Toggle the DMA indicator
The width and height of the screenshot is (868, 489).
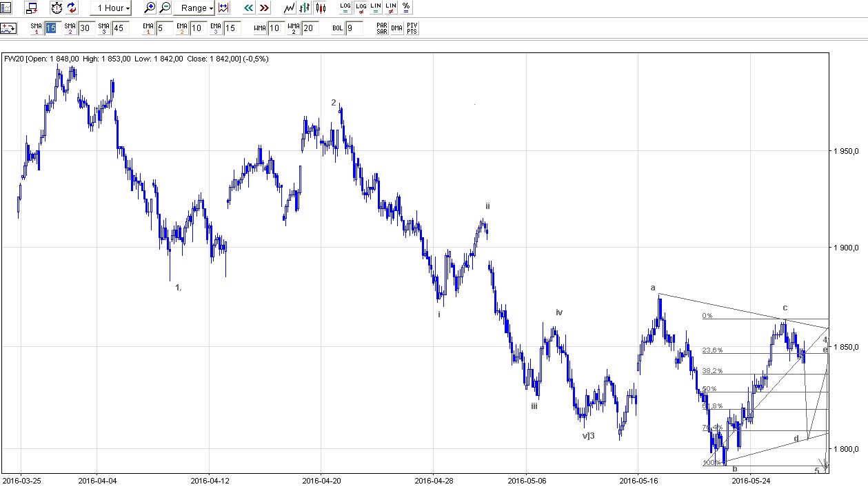click(396, 28)
